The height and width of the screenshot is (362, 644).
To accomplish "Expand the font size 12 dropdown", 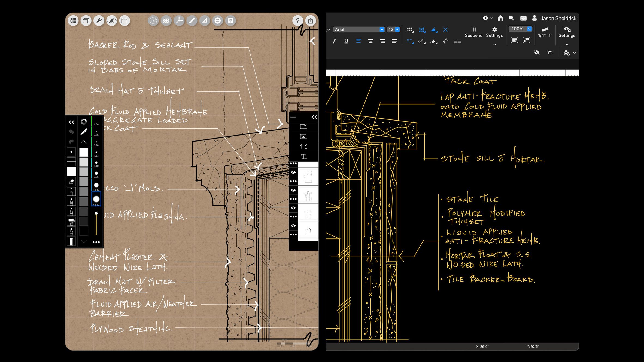I will [x=397, y=29].
